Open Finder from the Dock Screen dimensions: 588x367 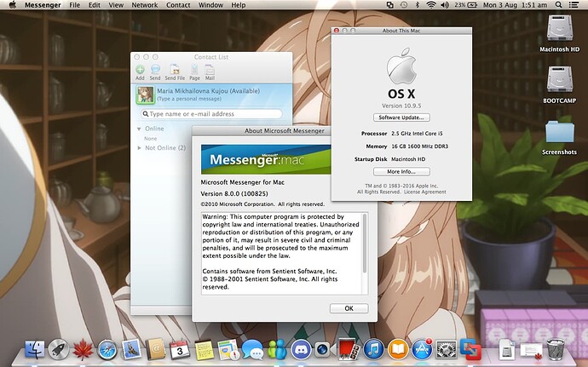coord(34,350)
